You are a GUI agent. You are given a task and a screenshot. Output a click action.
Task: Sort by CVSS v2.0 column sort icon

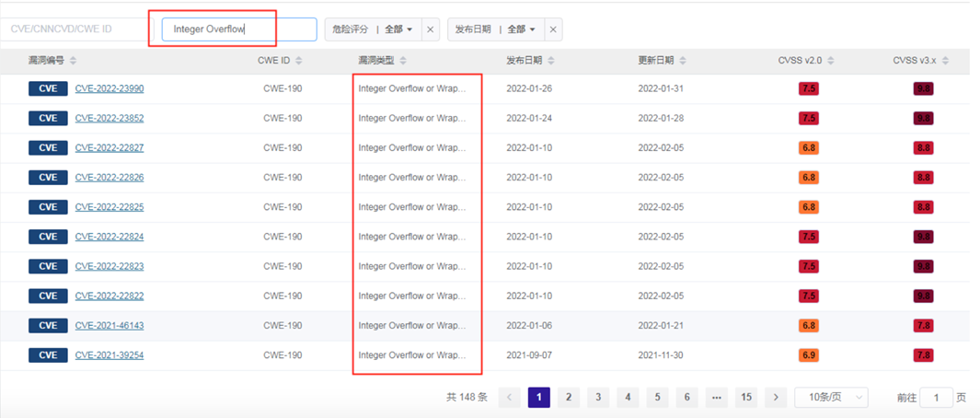(x=831, y=61)
